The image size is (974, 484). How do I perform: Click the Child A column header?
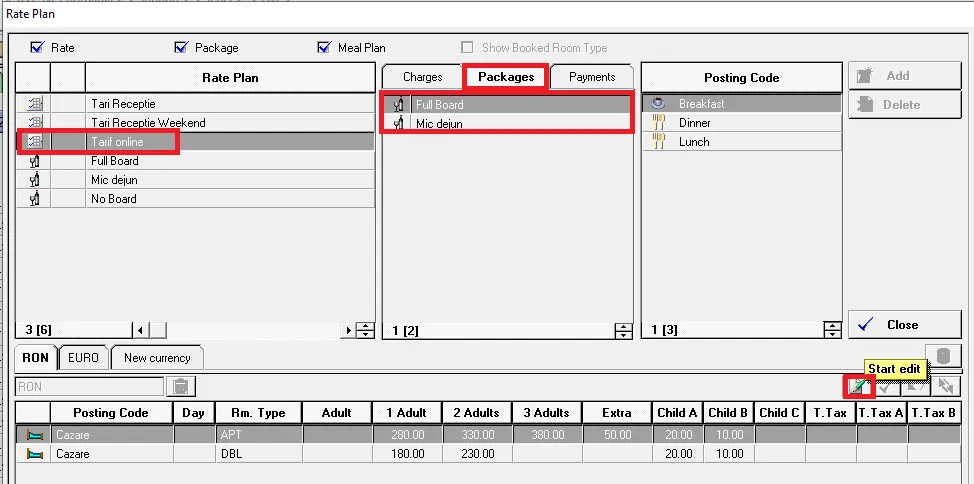[678, 413]
